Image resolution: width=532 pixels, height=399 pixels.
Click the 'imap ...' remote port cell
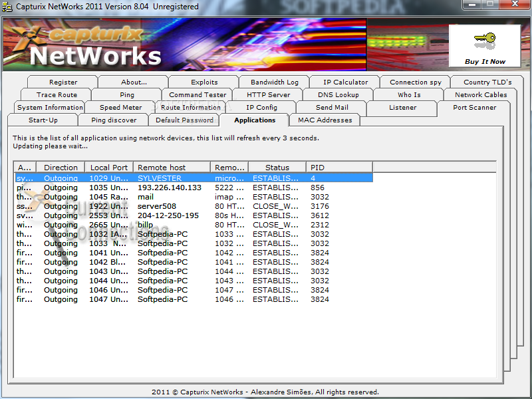click(x=229, y=197)
